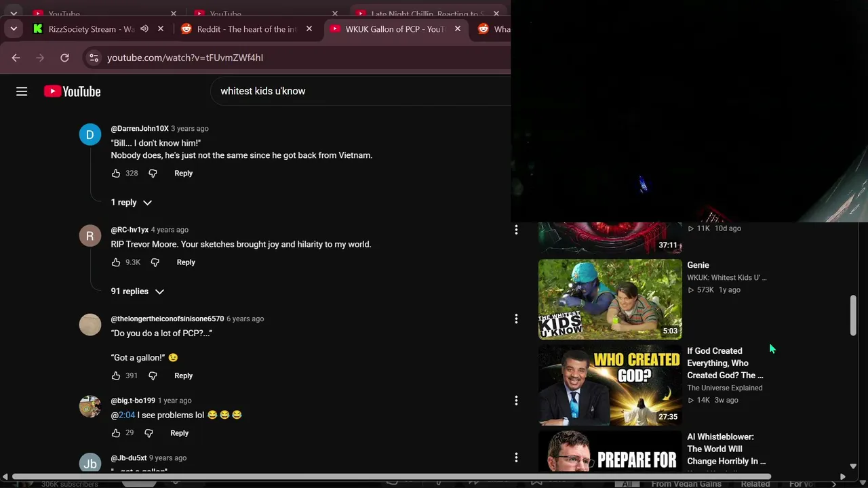
Task: Reply to the RIP Trevor Moore comment
Action: click(x=186, y=262)
